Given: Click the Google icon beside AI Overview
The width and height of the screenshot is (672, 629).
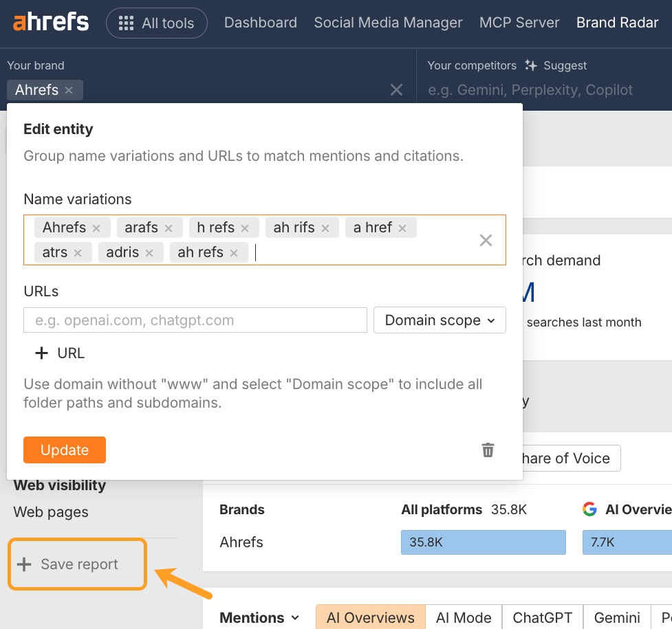Looking at the screenshot, I should (x=589, y=509).
